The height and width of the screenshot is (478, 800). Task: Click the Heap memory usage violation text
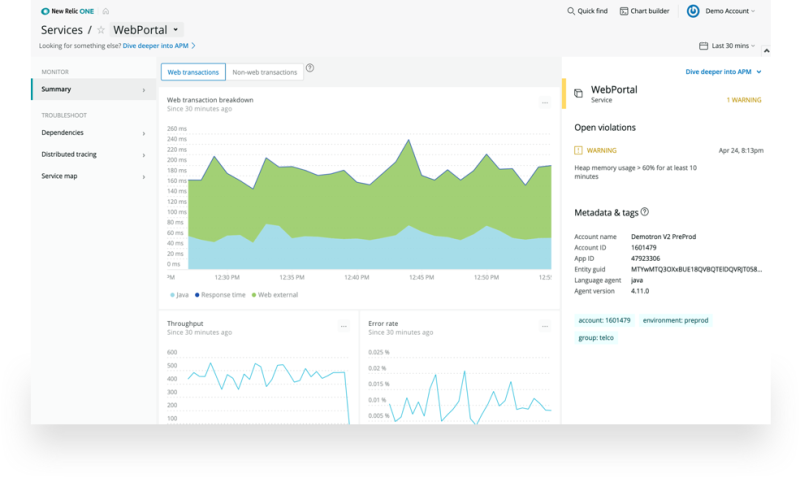coord(635,172)
